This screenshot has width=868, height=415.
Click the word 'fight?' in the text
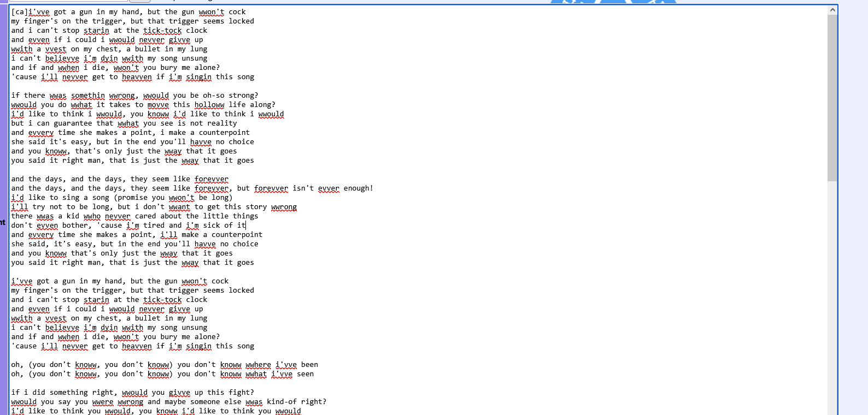point(241,393)
